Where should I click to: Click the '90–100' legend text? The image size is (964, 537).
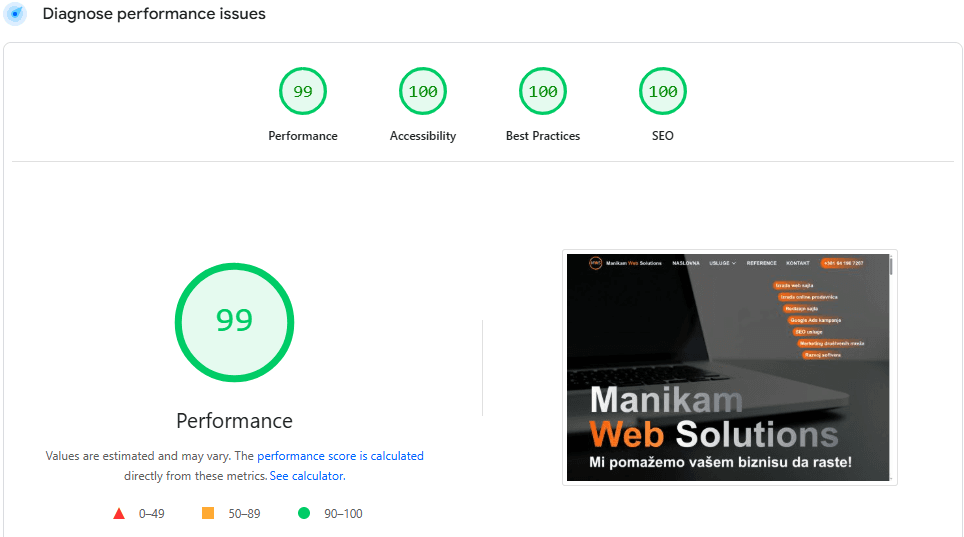coord(343,514)
